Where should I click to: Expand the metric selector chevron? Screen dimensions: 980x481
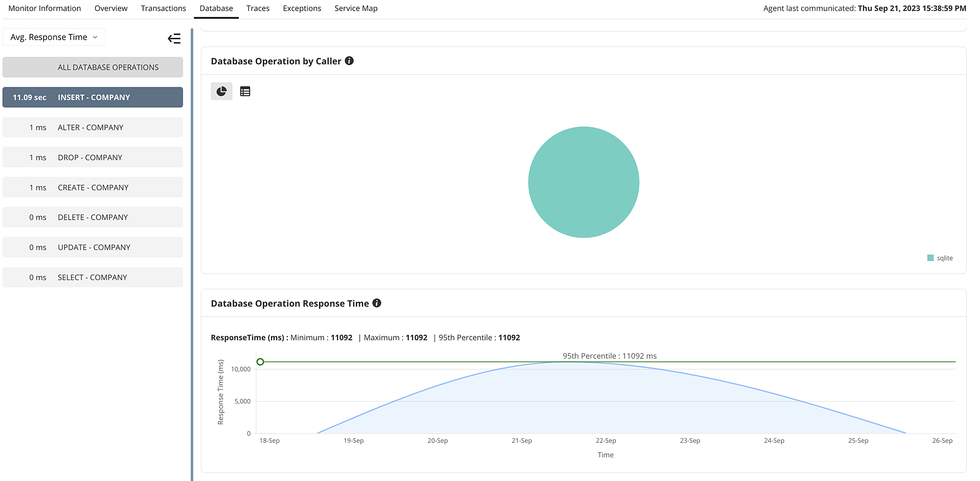coord(94,37)
